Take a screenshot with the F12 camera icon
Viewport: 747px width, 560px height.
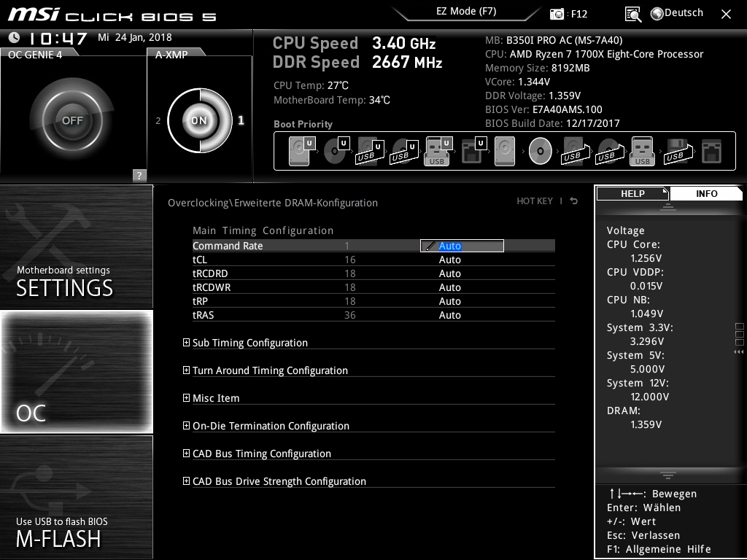pos(557,14)
